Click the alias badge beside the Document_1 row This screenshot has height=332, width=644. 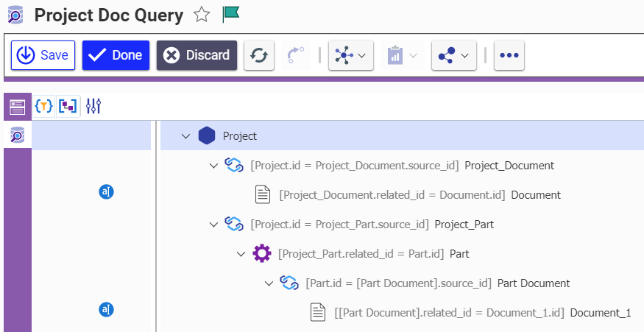click(107, 310)
